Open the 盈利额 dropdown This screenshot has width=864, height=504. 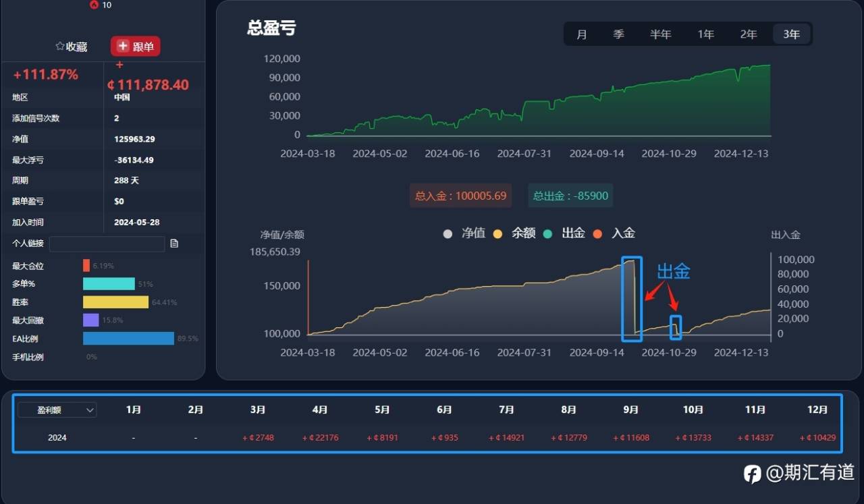click(57, 410)
